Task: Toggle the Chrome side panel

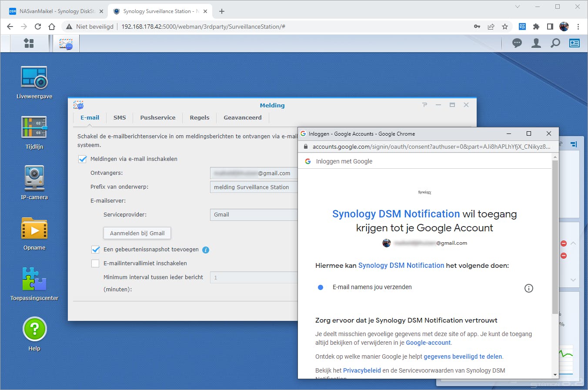Action: [550, 27]
